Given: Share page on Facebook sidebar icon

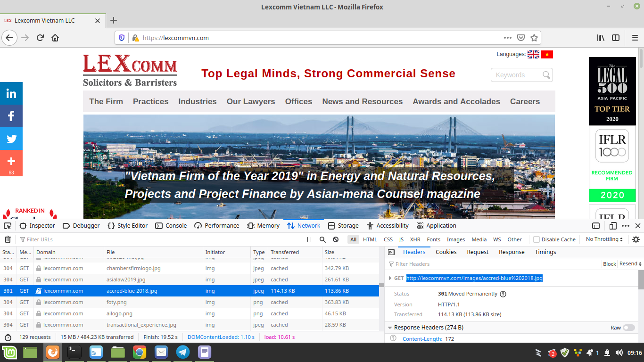Looking at the screenshot, I should click(11, 116).
